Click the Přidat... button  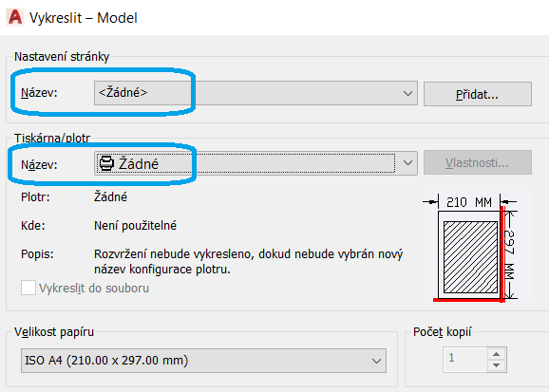[478, 94]
